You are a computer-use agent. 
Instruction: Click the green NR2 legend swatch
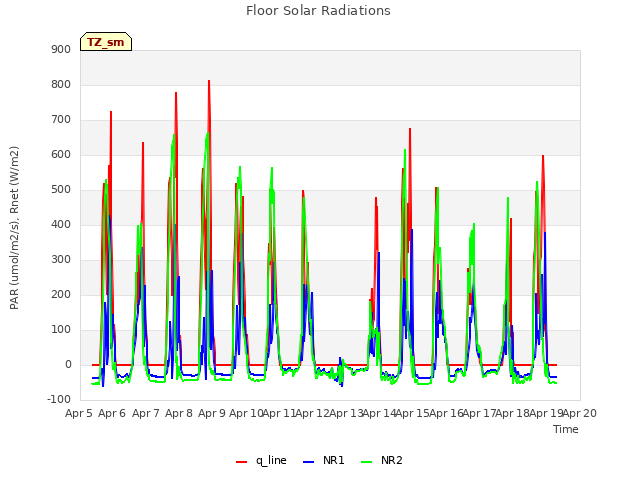367,462
